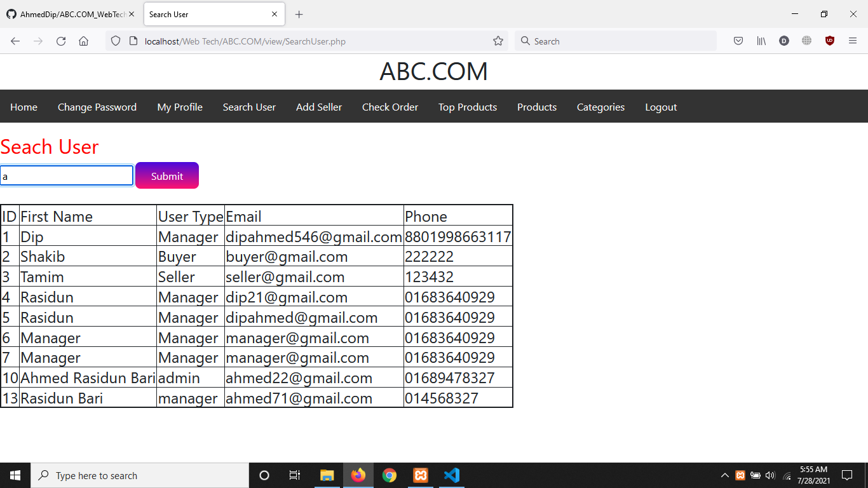Click the Firefox Library icon
Screen dimensions: 868x488
click(x=761, y=41)
